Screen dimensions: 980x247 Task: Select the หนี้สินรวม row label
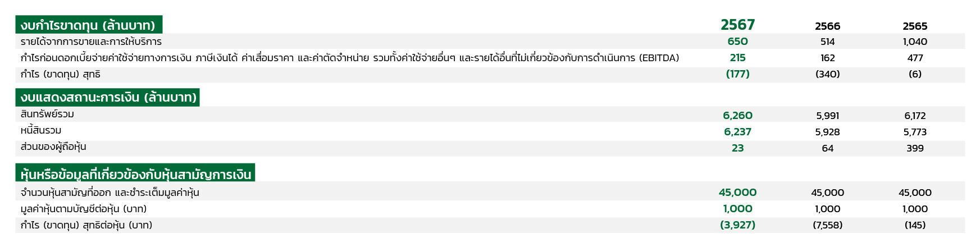click(41, 130)
